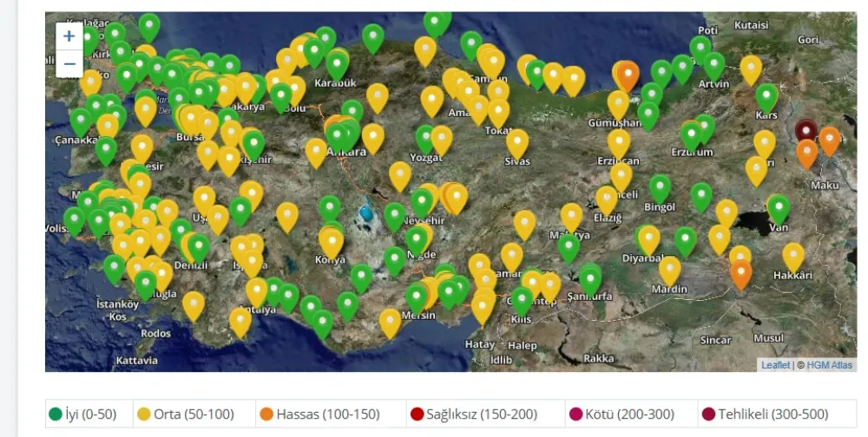Click the orange Hassas (100-150) color dot

coord(266,414)
